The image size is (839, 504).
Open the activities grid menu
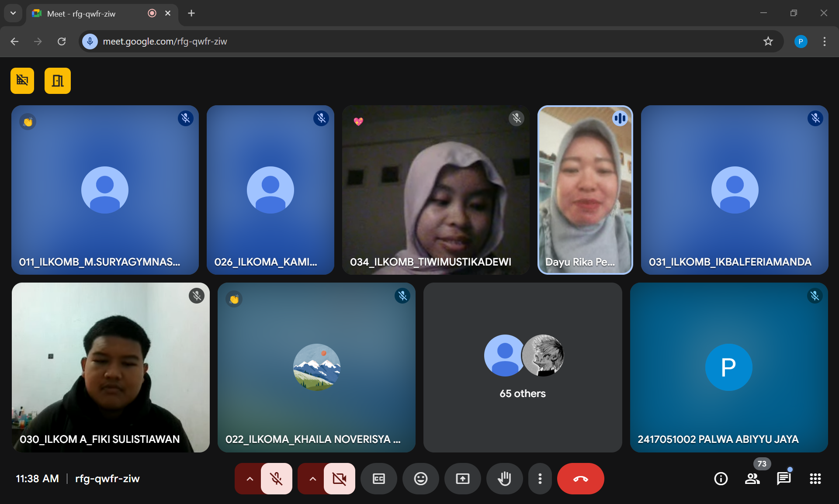click(x=815, y=479)
